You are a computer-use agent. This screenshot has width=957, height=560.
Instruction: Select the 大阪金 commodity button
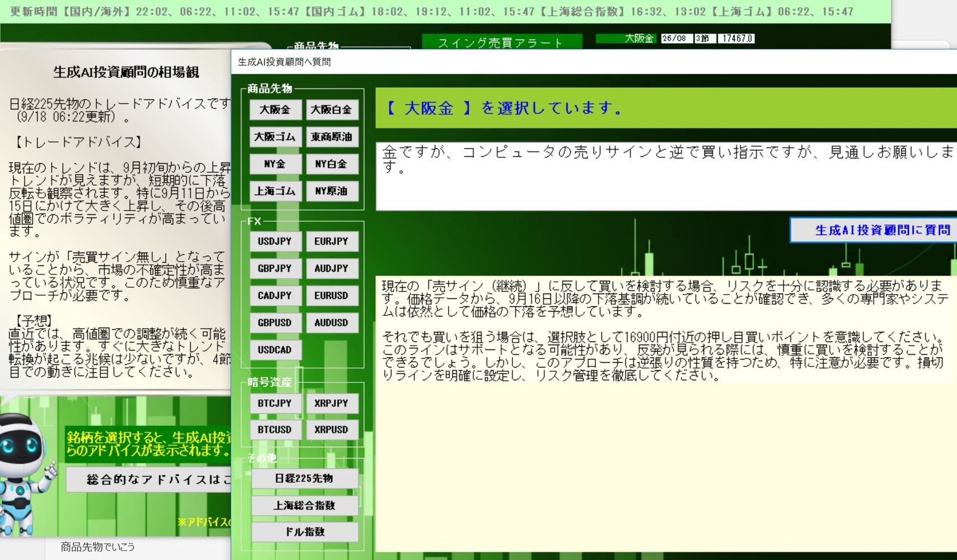(x=275, y=110)
